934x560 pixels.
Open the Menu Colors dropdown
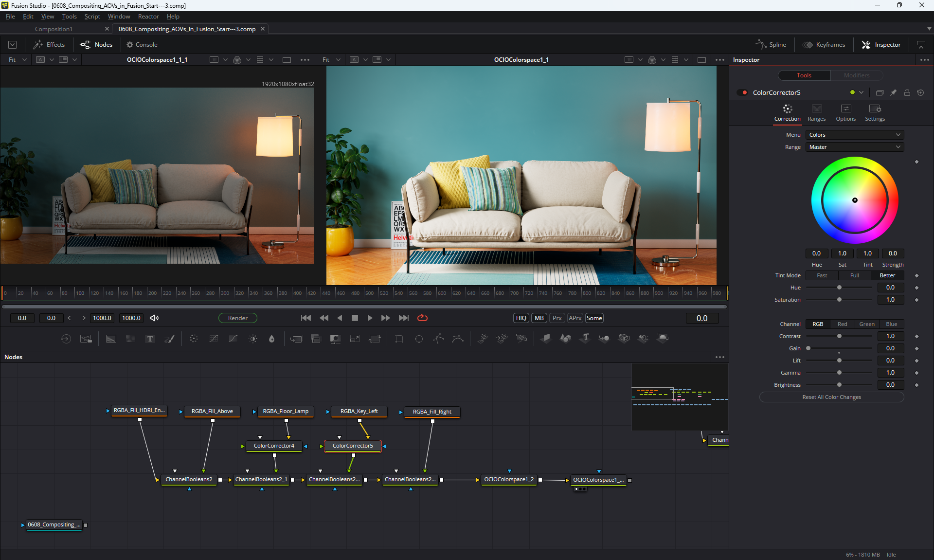point(854,135)
